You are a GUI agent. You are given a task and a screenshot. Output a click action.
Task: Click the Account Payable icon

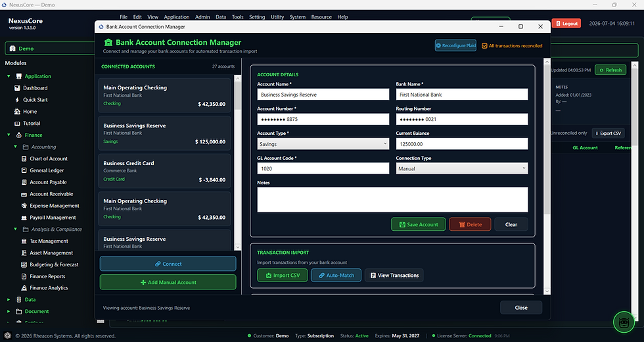click(x=24, y=182)
